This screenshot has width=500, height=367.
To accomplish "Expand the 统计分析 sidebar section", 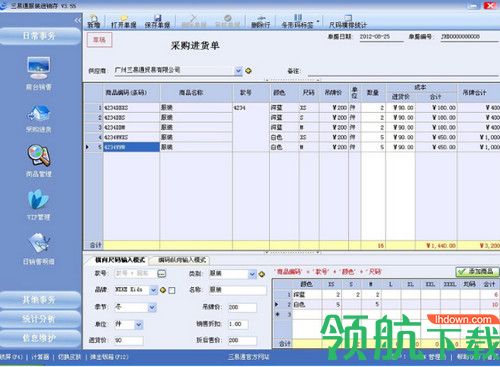I will [x=40, y=319].
